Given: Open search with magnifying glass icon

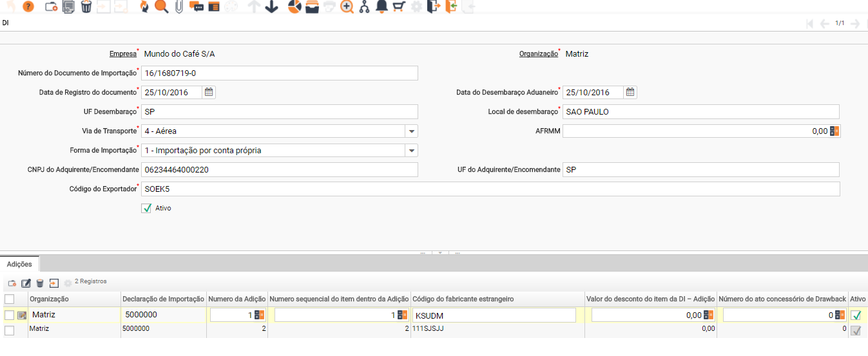Looking at the screenshot, I should coord(161,7).
